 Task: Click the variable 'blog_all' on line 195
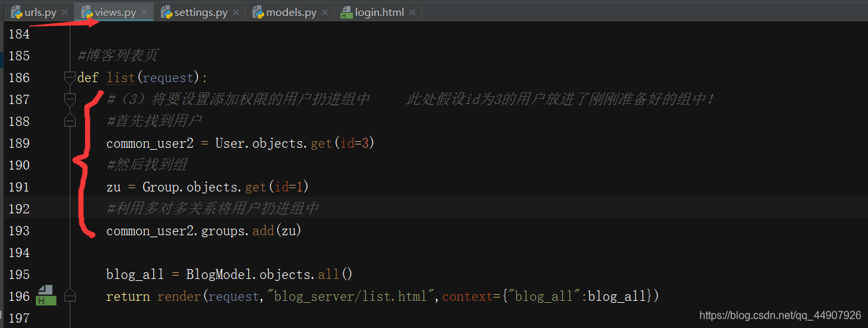(x=135, y=274)
